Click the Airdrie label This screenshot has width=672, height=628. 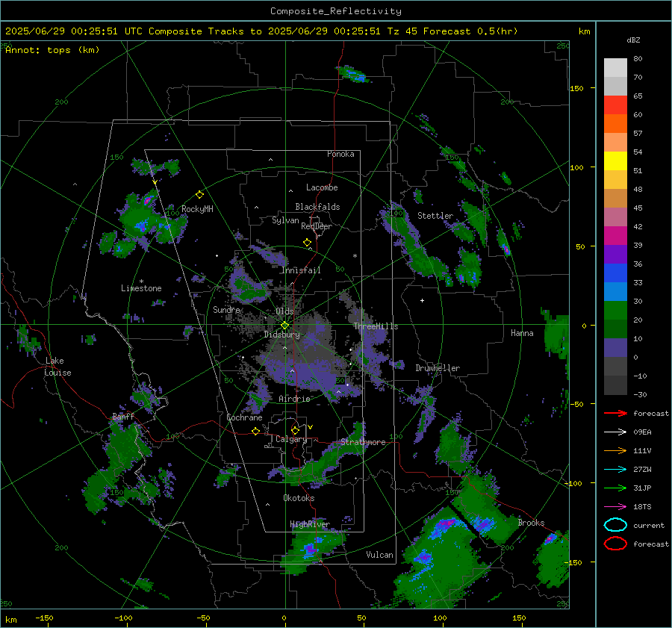coord(294,399)
